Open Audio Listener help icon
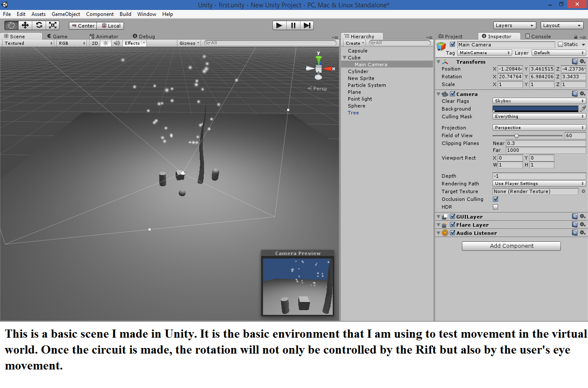588x388 pixels. click(x=575, y=233)
